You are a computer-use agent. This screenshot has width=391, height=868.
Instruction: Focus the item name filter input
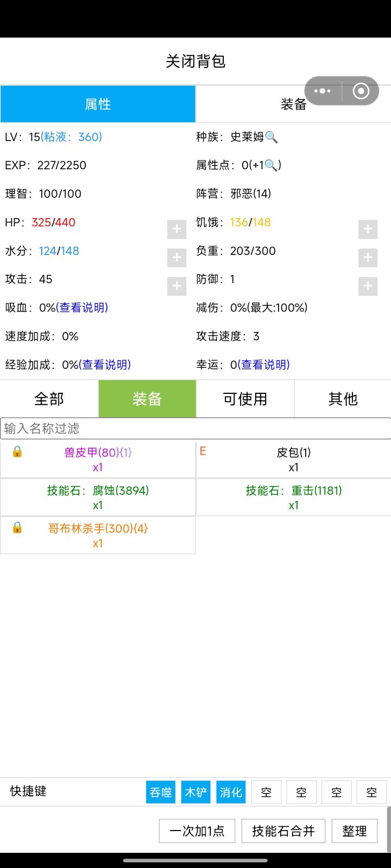point(195,429)
